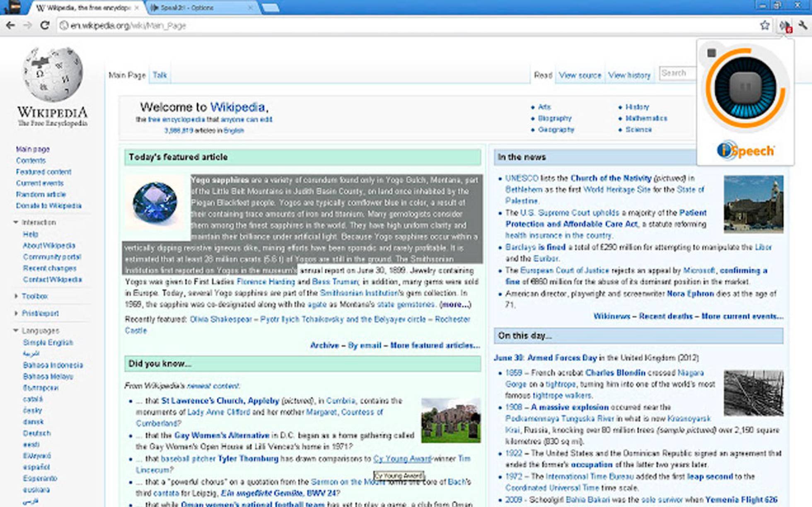Click the iSpeech logo in the popup

point(745,150)
